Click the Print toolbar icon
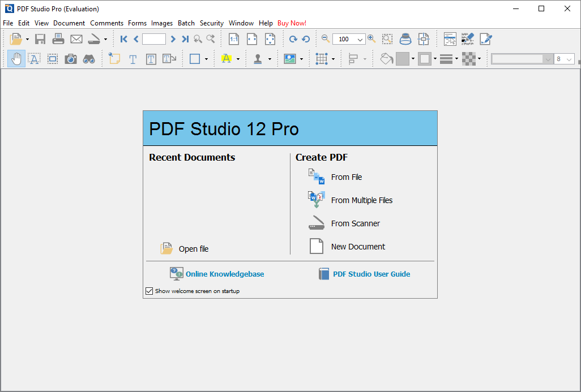This screenshot has width=581, height=392. [x=58, y=39]
